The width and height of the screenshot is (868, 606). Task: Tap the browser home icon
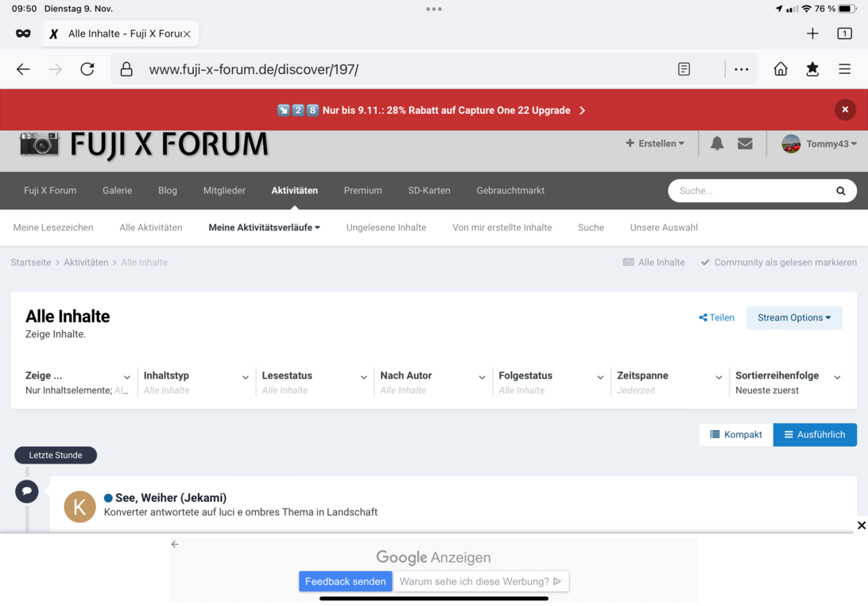[781, 69]
